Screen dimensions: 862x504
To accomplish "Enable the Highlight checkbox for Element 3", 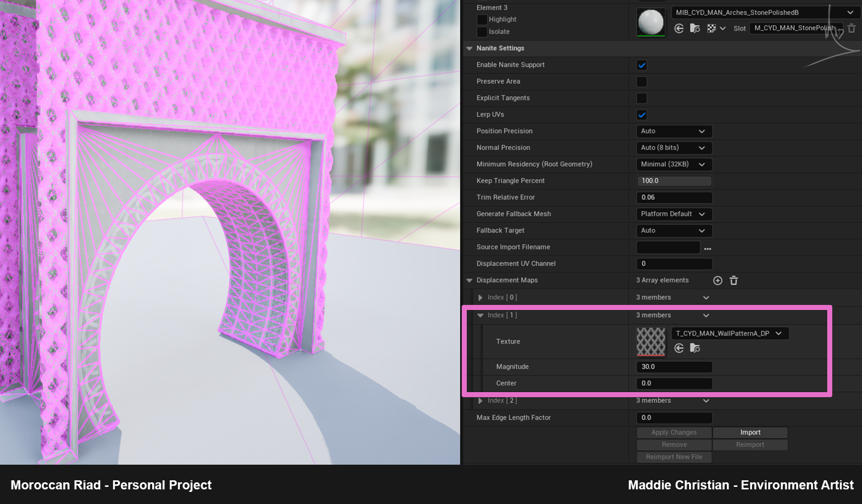I will click(482, 20).
